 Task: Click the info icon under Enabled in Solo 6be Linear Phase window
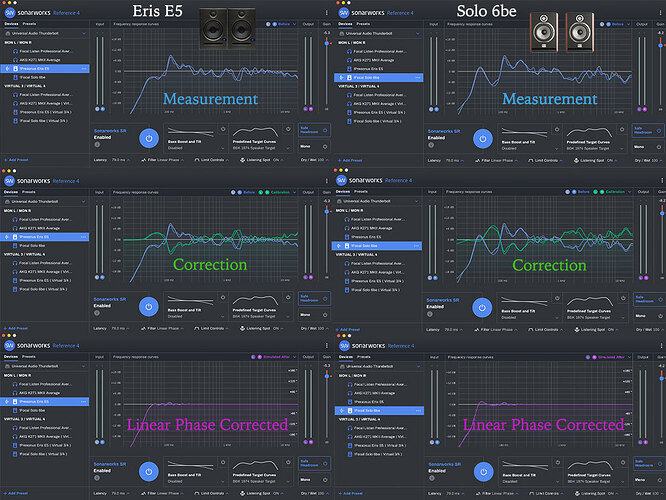pyautogui.click(x=432, y=478)
